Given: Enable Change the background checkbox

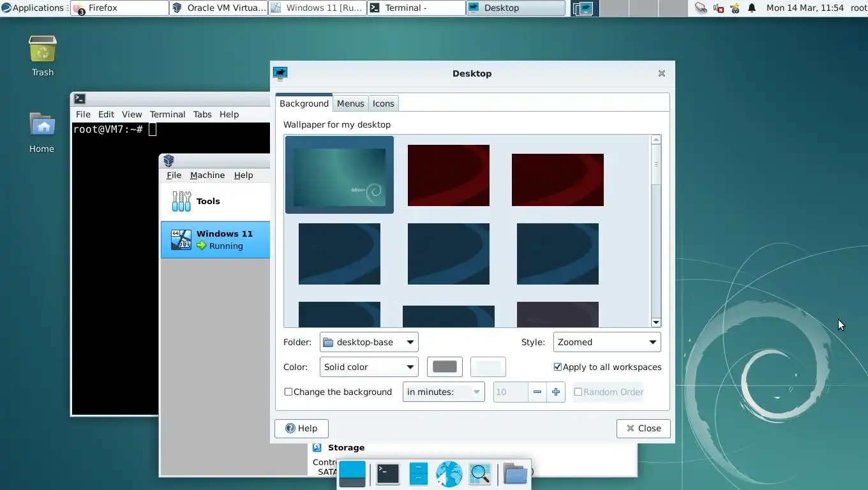Looking at the screenshot, I should (x=288, y=392).
